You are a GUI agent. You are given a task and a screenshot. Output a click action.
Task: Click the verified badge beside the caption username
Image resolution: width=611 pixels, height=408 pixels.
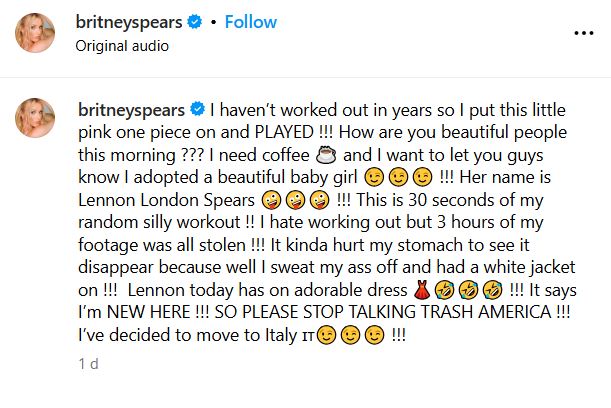(x=197, y=107)
